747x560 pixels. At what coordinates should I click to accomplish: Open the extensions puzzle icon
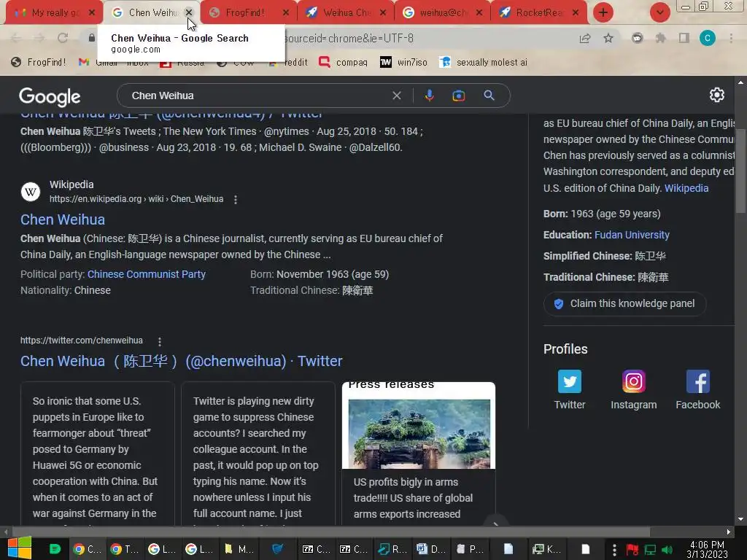pos(660,38)
